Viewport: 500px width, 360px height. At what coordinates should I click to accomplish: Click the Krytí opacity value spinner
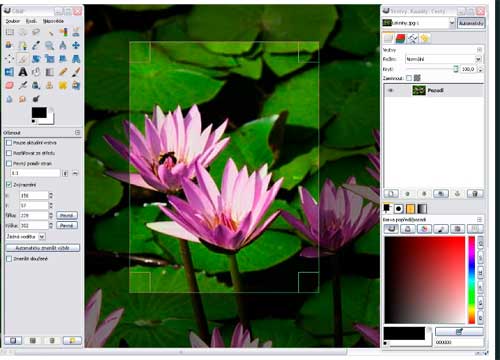(480, 69)
